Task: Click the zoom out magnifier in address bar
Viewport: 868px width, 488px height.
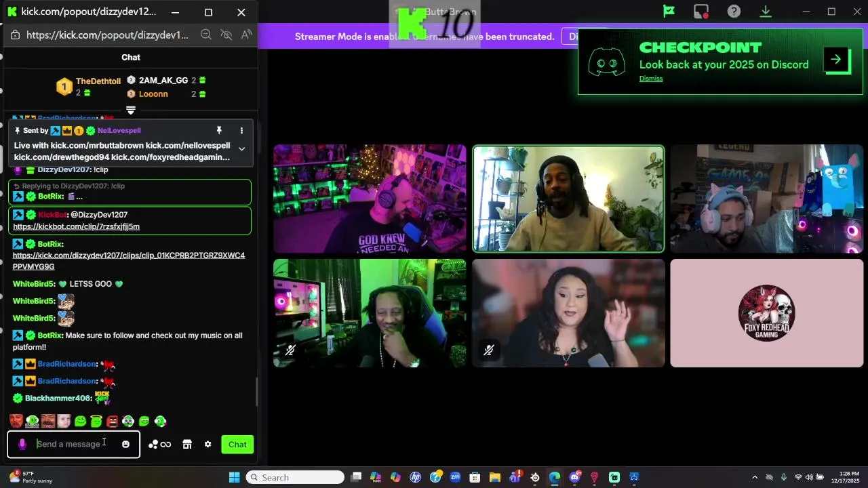Action: pyautogui.click(x=206, y=35)
